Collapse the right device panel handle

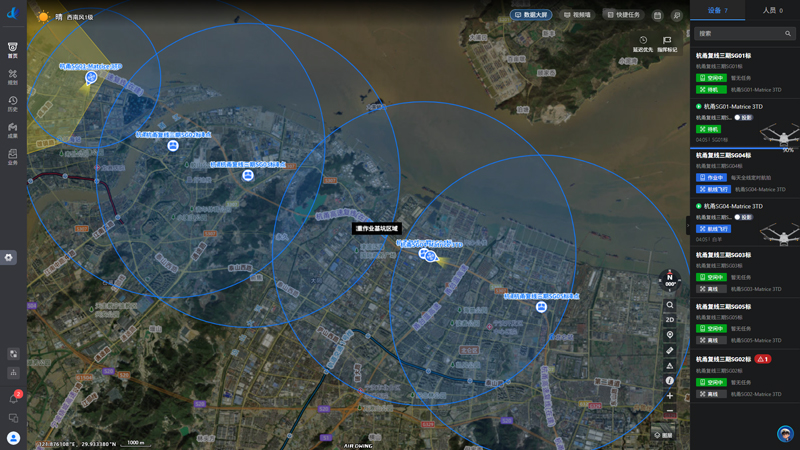(x=688, y=225)
